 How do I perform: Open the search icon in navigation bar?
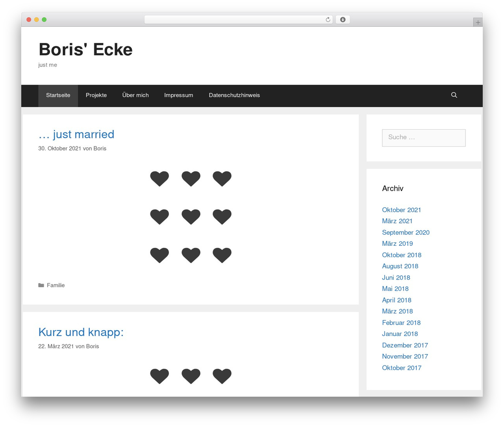pos(454,95)
